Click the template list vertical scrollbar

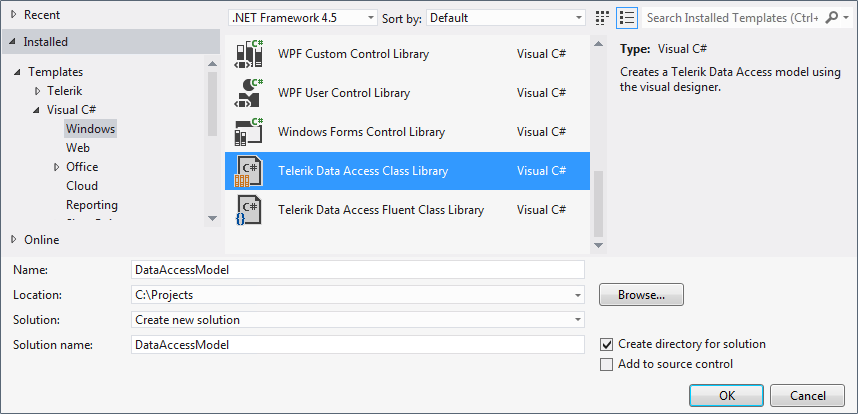click(598, 203)
